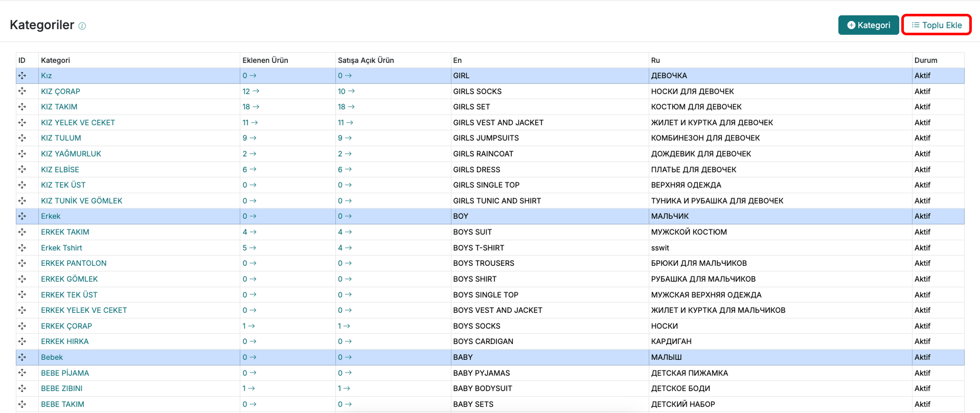
Task: Click the drag handle for KIZ ELBİSE row
Action: pos(22,170)
